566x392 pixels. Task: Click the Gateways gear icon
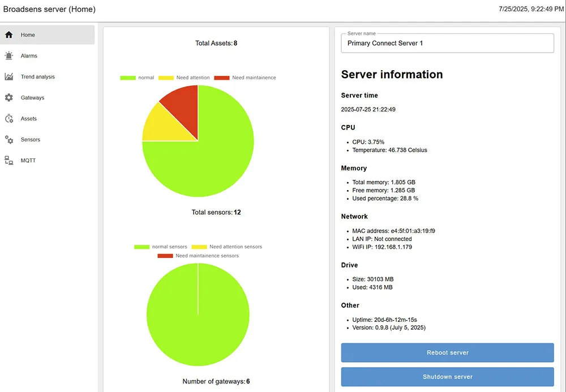point(9,98)
